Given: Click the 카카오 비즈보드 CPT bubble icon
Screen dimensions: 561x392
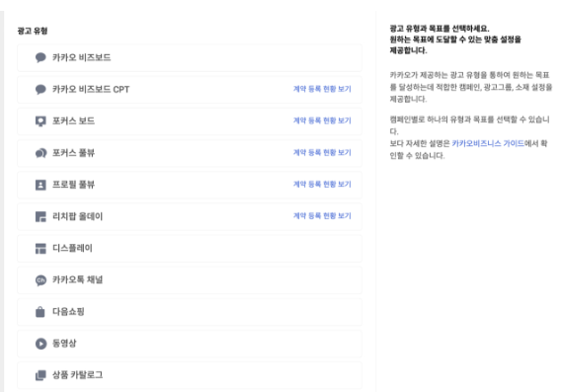Looking at the screenshot, I should (40, 90).
